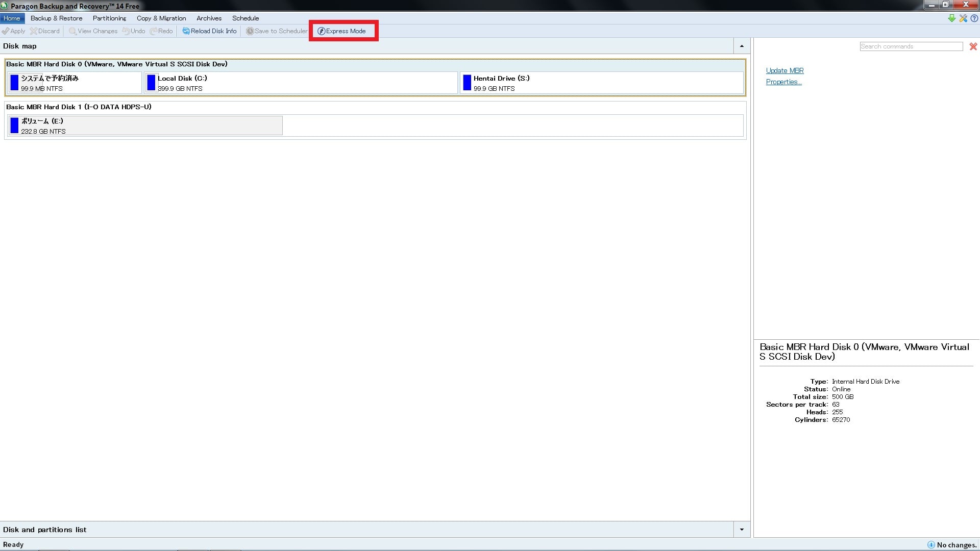This screenshot has width=980, height=551.
Task: Collapse the Disk map panel
Action: click(x=742, y=46)
